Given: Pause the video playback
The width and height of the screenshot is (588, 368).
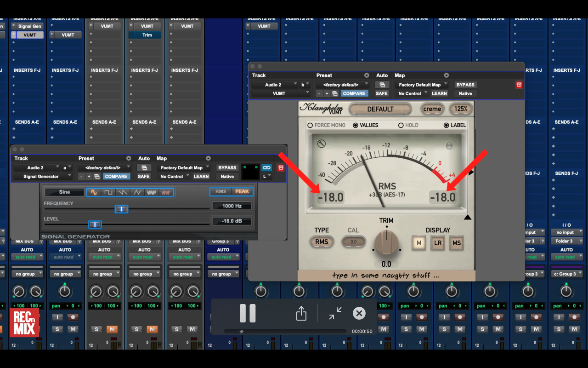Looking at the screenshot, I should click(248, 314).
